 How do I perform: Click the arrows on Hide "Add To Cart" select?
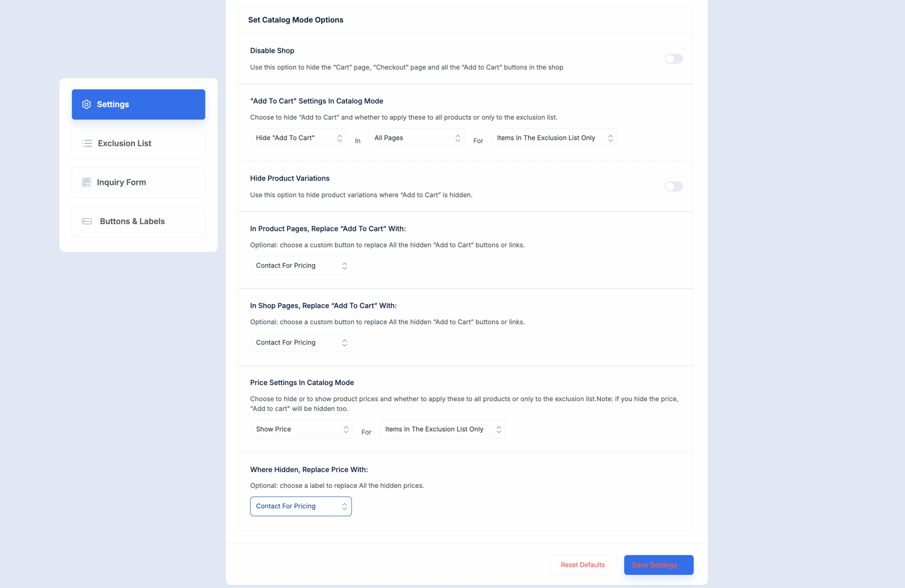point(339,138)
